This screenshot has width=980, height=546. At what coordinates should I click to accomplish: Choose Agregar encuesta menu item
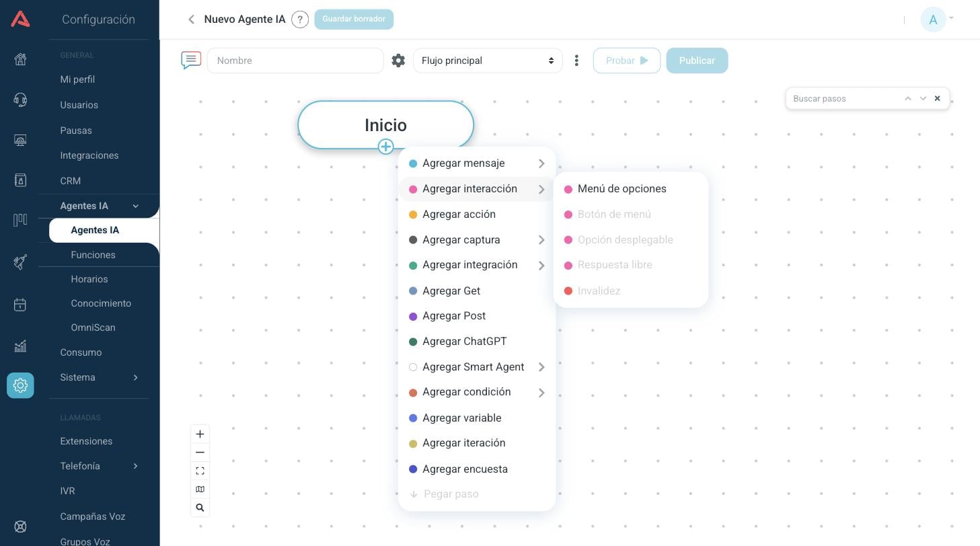(477, 469)
